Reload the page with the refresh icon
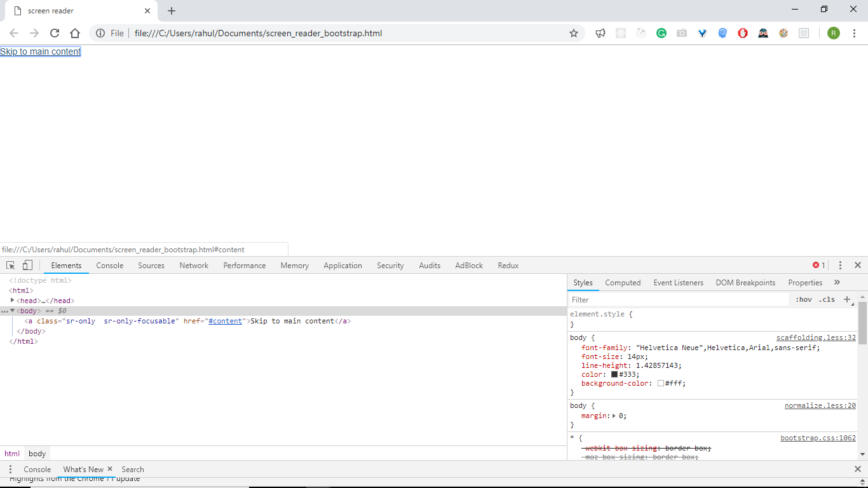This screenshot has height=488, width=868. (55, 33)
